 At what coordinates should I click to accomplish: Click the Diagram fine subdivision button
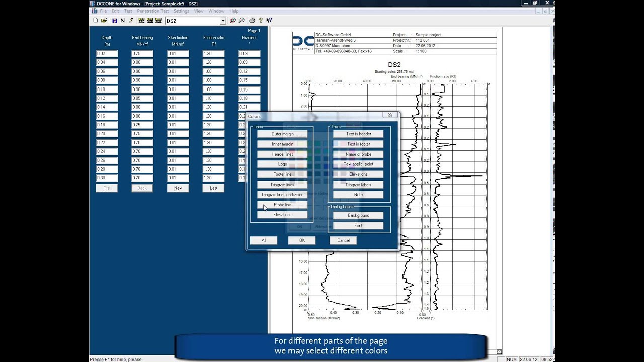tap(282, 195)
